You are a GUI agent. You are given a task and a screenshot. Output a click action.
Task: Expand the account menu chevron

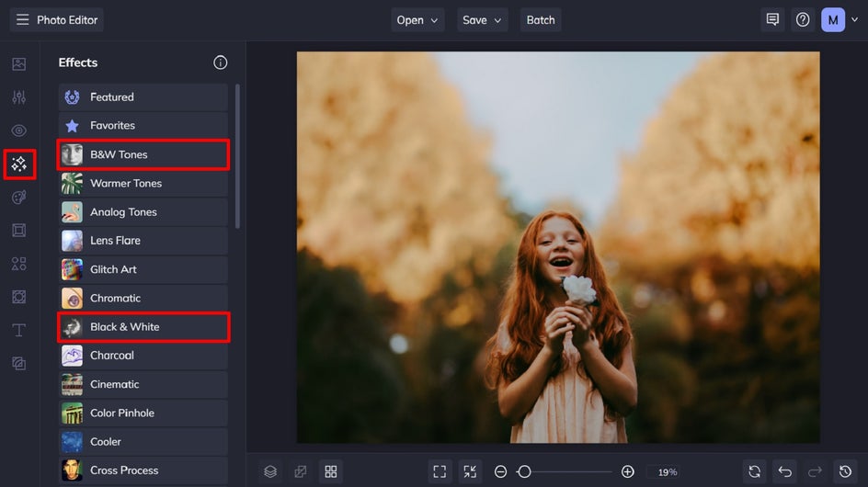(x=855, y=19)
